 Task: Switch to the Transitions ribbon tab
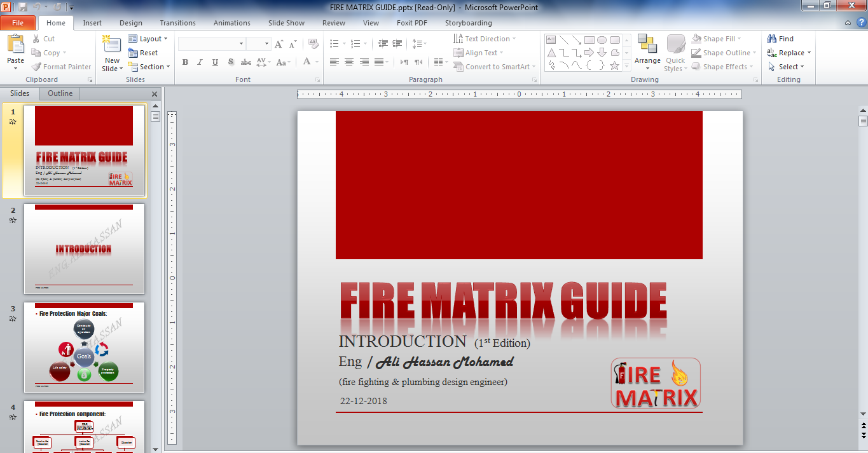177,23
